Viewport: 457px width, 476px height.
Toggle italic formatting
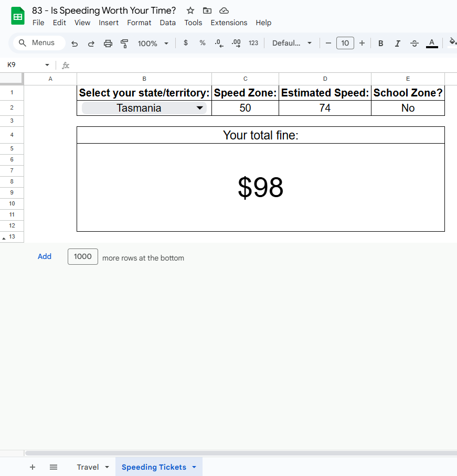[398, 44]
